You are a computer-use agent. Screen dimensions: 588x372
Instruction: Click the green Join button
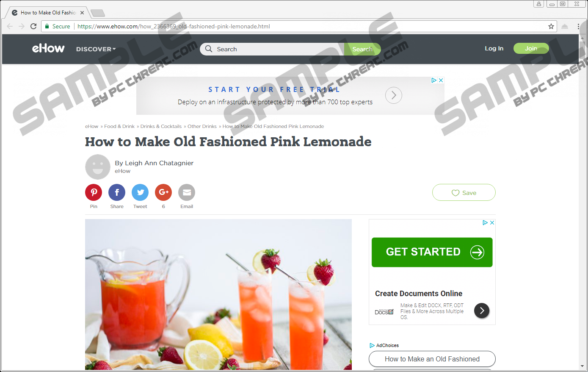click(x=531, y=48)
